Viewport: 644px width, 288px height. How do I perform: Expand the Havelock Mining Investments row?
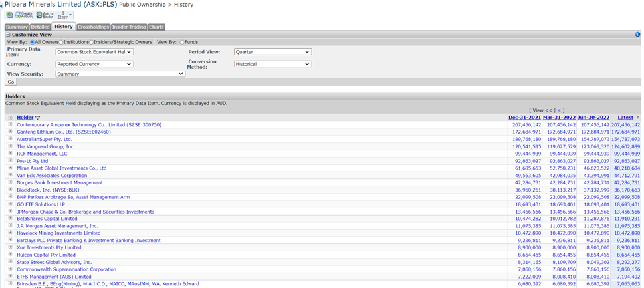[x=10, y=233]
